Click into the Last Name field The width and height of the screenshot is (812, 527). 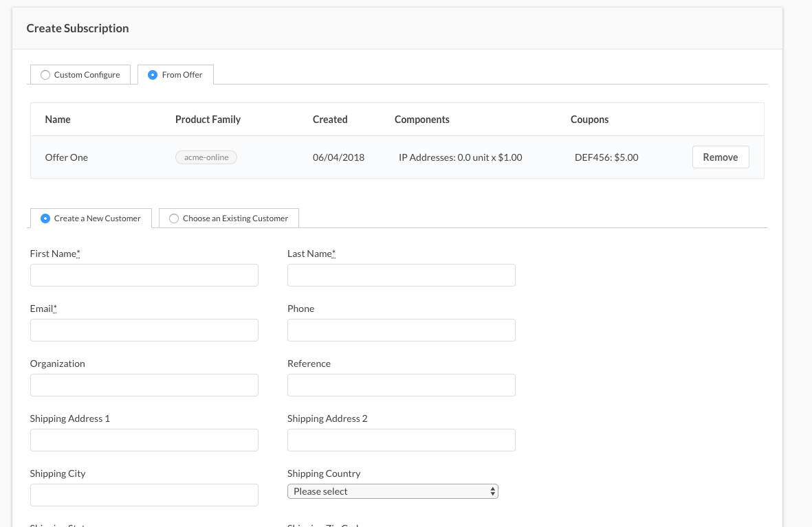pos(401,276)
